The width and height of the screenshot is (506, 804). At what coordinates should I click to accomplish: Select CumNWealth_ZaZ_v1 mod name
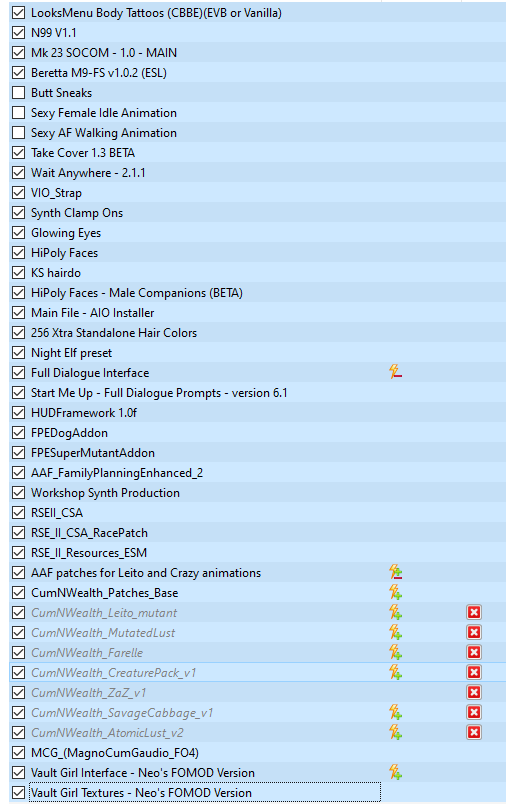click(89, 693)
